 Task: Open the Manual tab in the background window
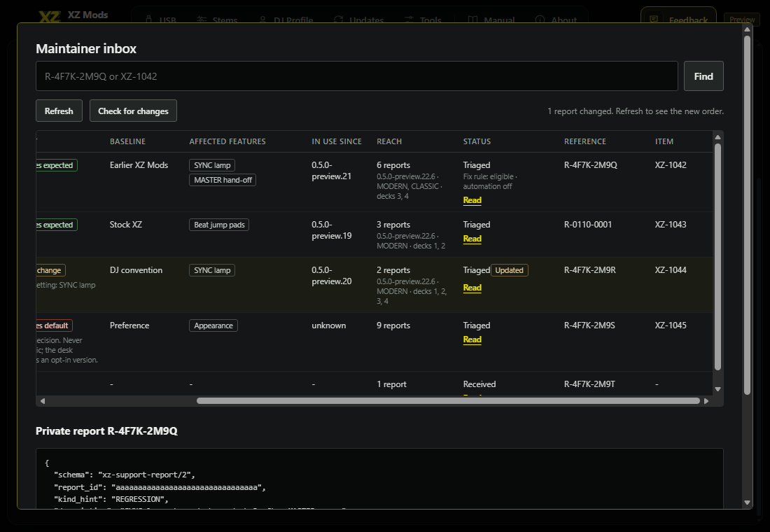[x=491, y=20]
